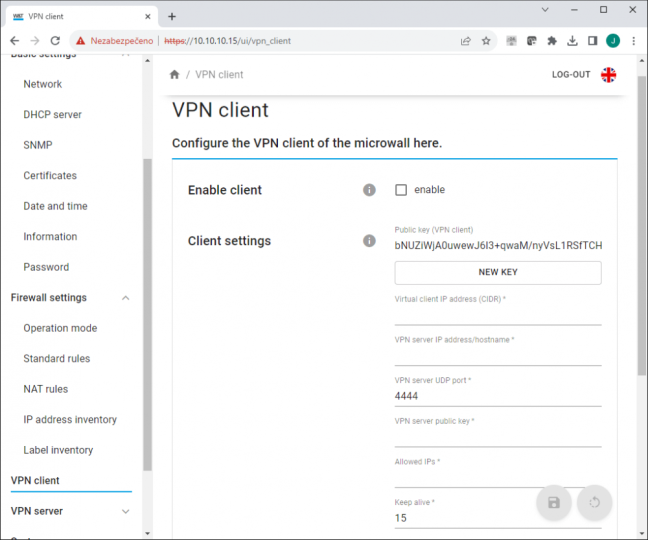Click the browser address bar URL
This screenshot has width=648, height=540.
point(227,41)
